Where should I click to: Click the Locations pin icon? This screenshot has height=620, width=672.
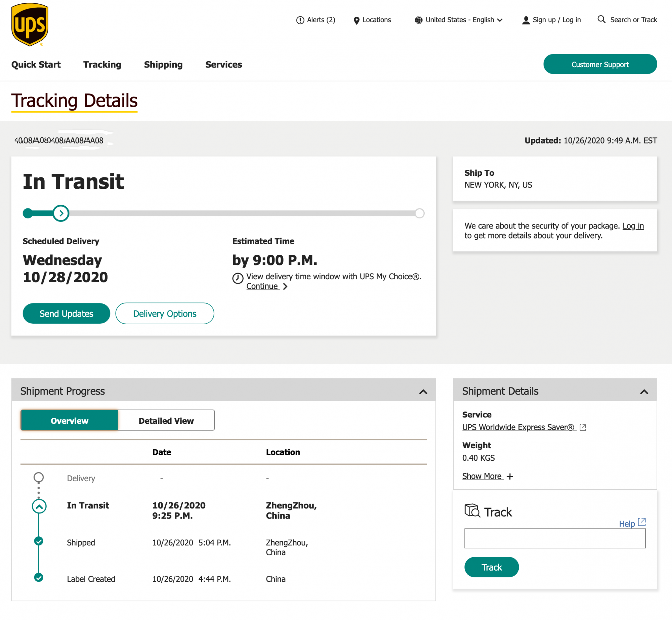point(356,20)
